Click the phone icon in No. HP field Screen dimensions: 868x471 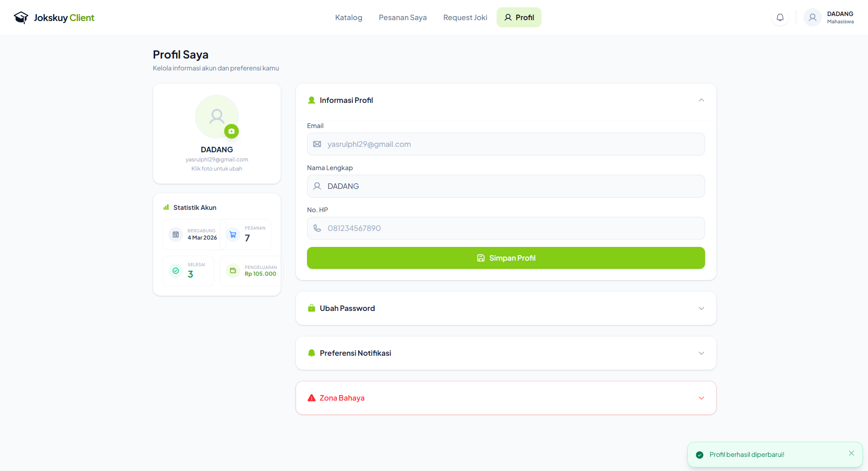(317, 228)
